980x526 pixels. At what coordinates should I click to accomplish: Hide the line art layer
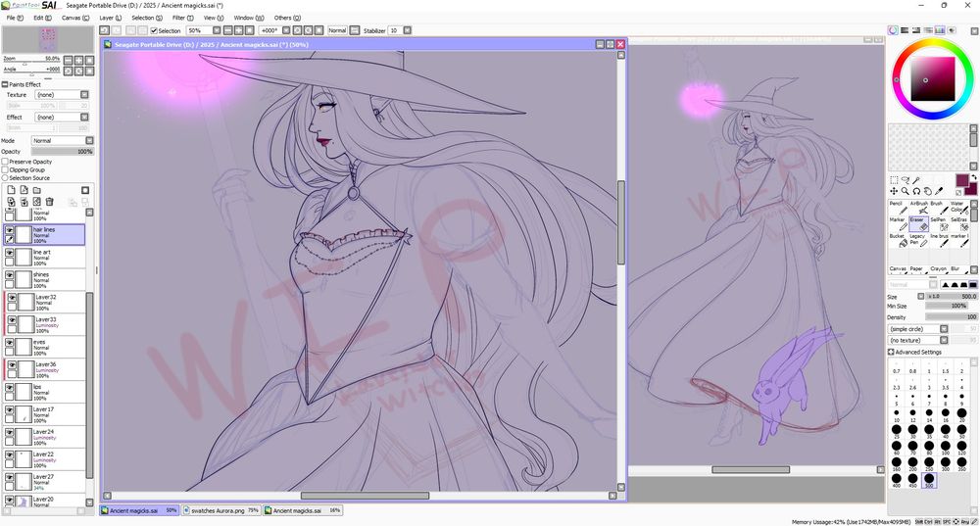(x=10, y=253)
